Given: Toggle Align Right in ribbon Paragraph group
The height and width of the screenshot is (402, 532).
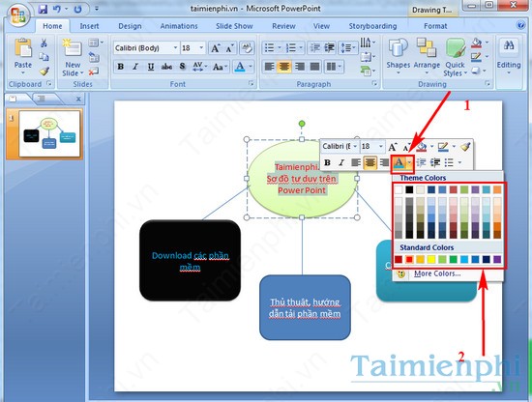Looking at the screenshot, I should (299, 67).
